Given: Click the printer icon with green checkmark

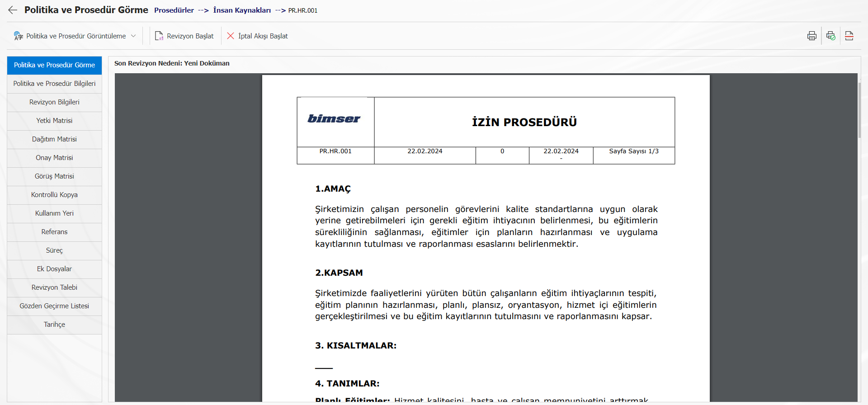Looking at the screenshot, I should [831, 36].
